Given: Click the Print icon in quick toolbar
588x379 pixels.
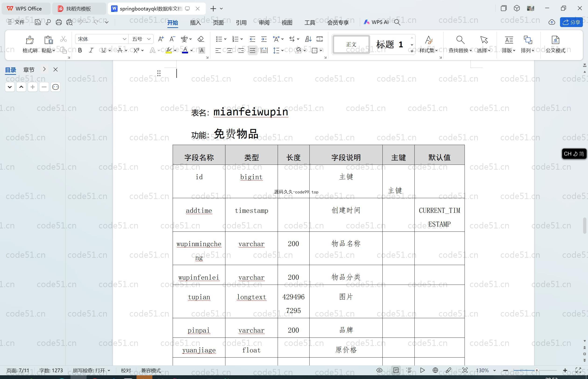Looking at the screenshot, I should pyautogui.click(x=59, y=22).
